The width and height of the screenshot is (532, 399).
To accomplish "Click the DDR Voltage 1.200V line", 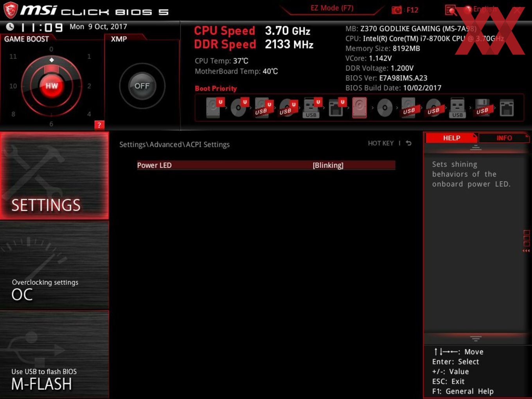I will (379, 68).
